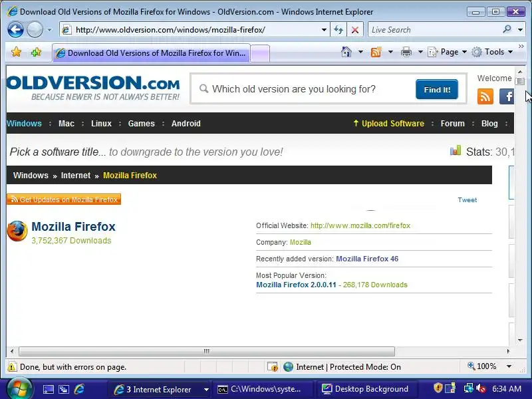
Task: Expand the Home button dropdown arrow
Action: pos(360,52)
